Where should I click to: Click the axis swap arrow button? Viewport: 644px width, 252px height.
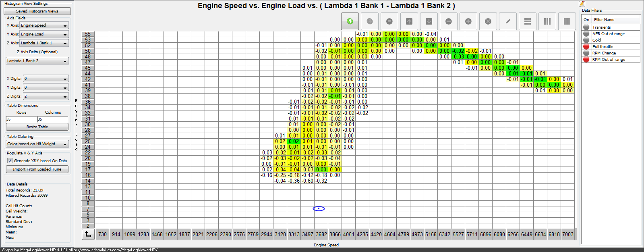pyautogui.click(x=88, y=234)
